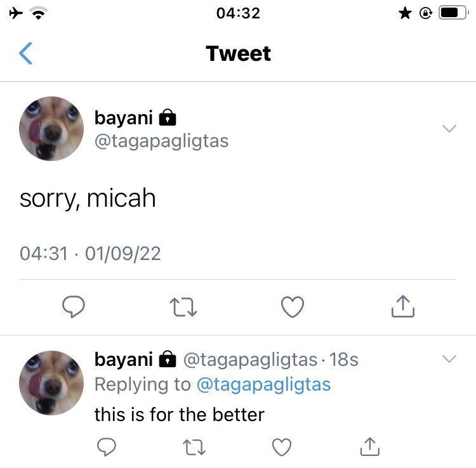
Task: Tap the bayani display name on main tweet
Action: [124, 118]
